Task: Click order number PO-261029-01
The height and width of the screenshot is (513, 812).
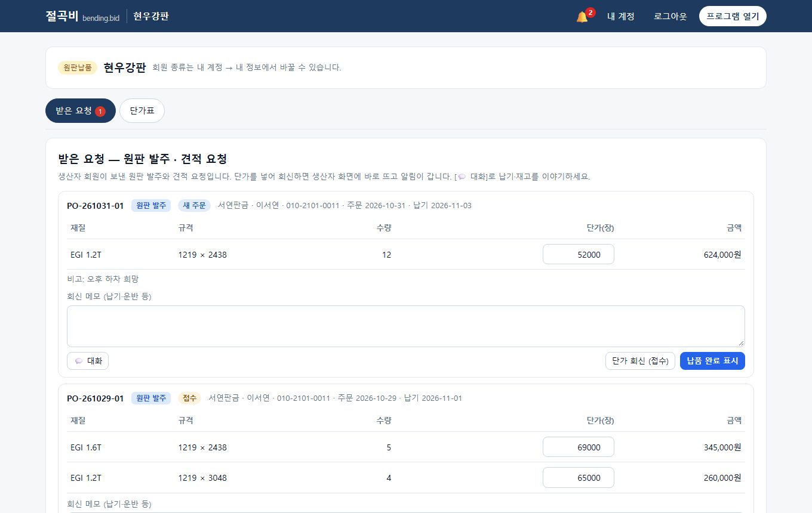Action: pos(96,398)
